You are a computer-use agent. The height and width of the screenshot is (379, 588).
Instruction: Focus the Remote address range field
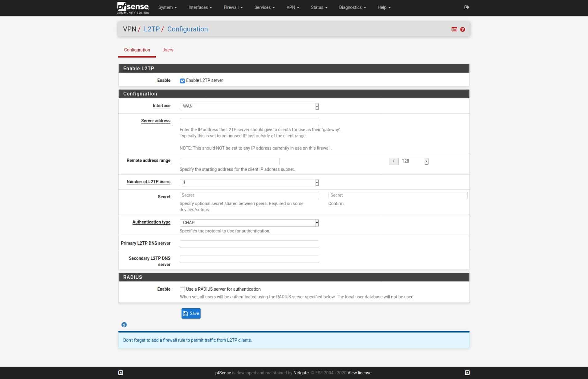point(230,161)
